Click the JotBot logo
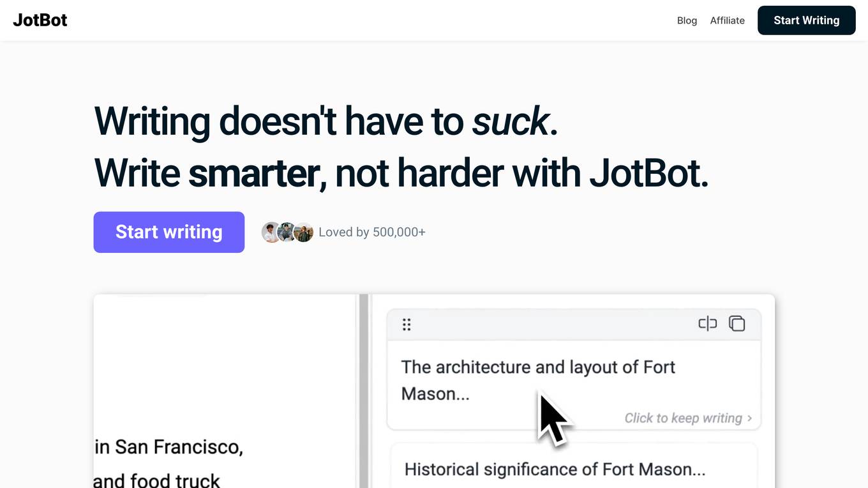This screenshot has width=868, height=488. 40,20
